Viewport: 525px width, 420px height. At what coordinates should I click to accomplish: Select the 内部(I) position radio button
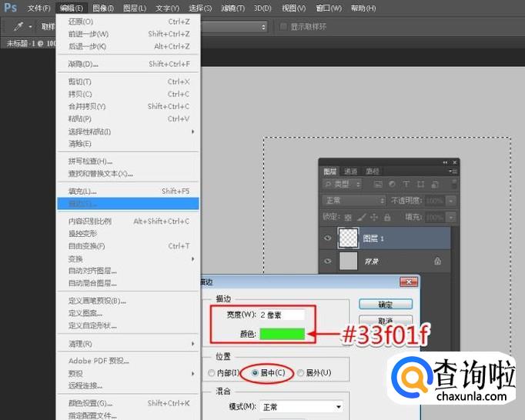point(212,373)
